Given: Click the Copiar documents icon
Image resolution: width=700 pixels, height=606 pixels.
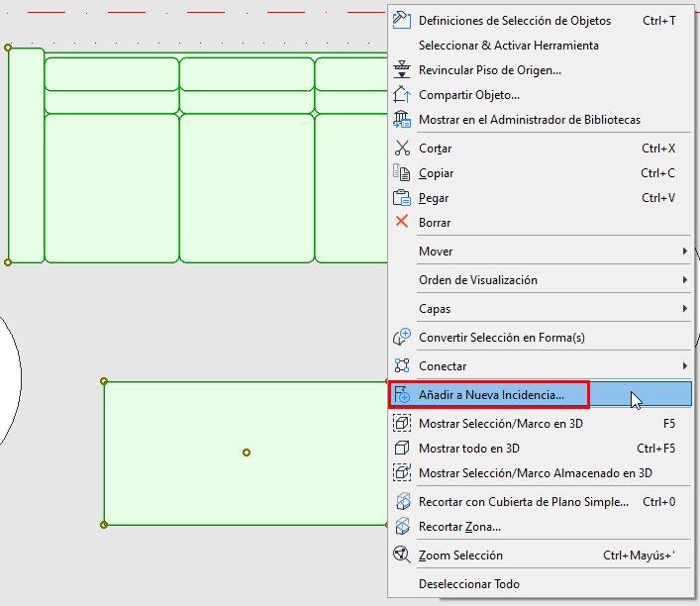Looking at the screenshot, I should [x=402, y=173].
